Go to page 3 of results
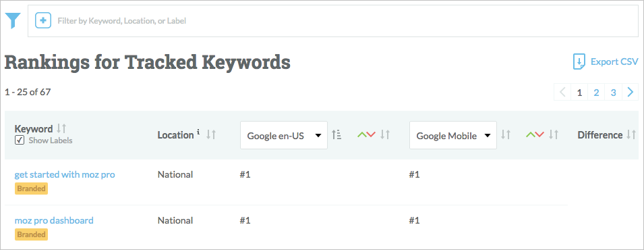 click(613, 93)
